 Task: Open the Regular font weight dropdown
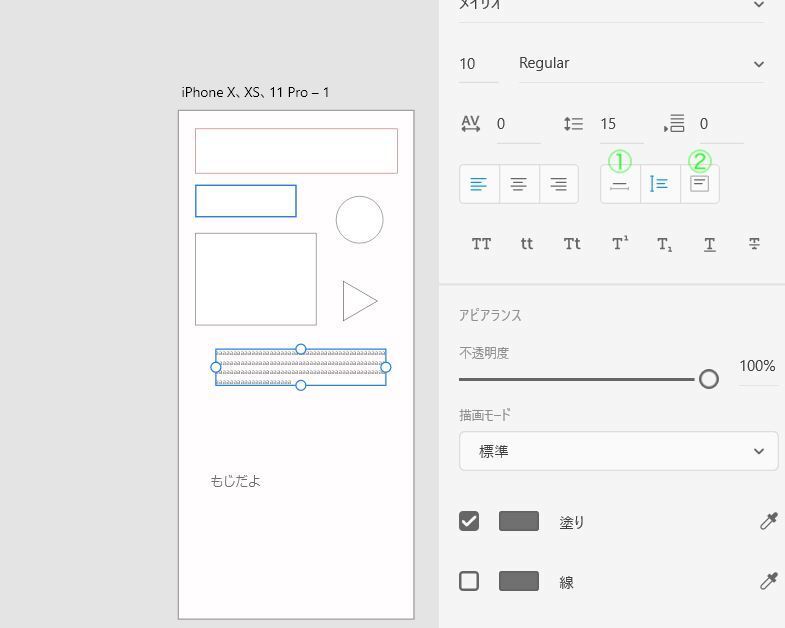pos(640,63)
